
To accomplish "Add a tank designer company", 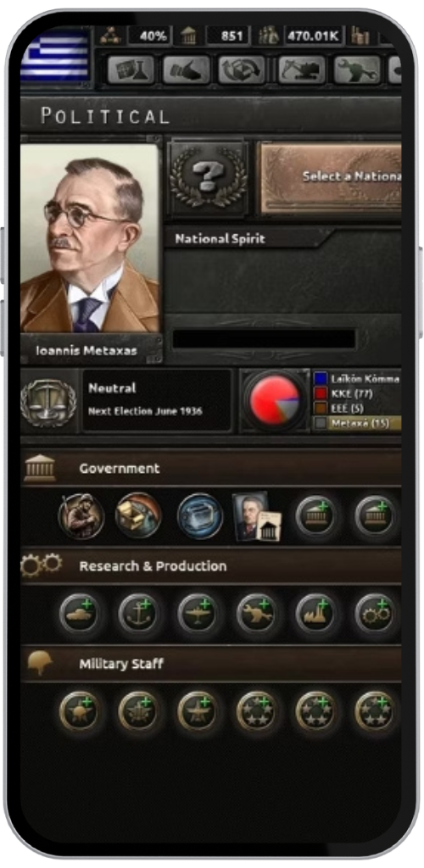I will (79, 614).
